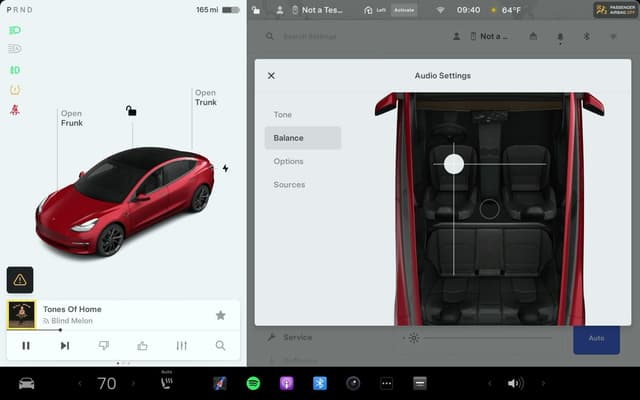Tap the car controls icon

pos(26,383)
